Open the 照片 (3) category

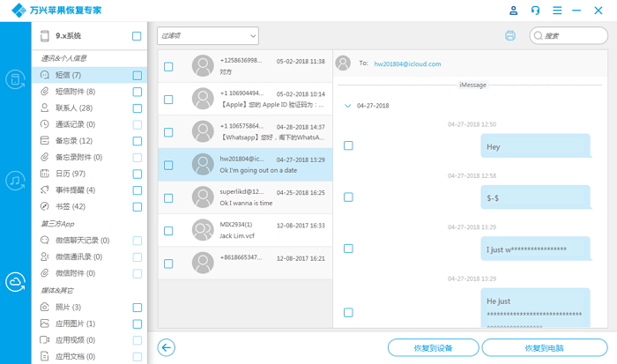[89, 307]
